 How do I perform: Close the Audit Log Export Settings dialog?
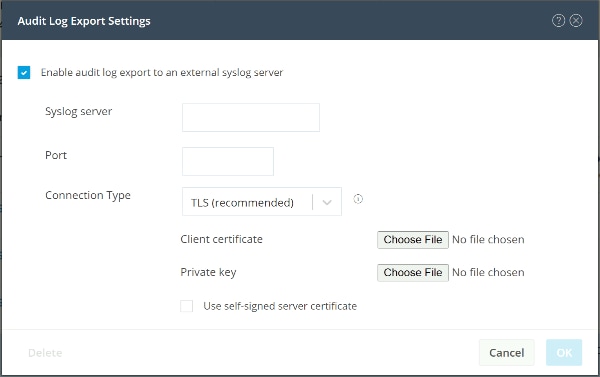(x=576, y=21)
